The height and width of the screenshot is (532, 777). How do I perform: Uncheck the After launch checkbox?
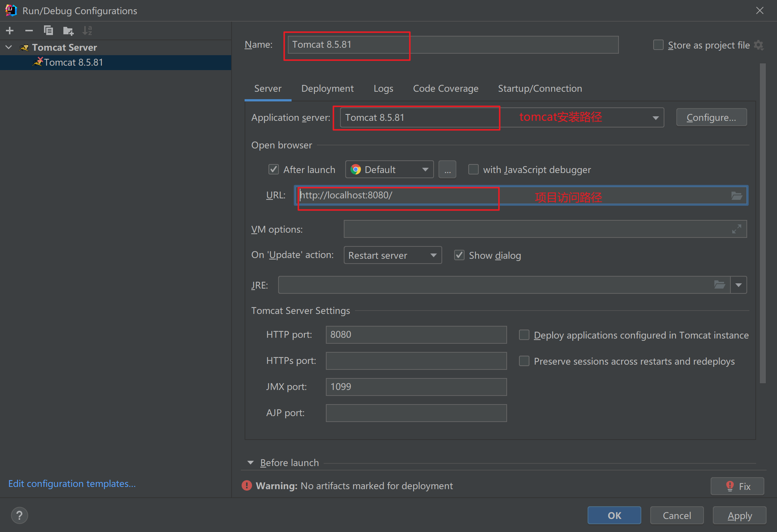tap(274, 170)
